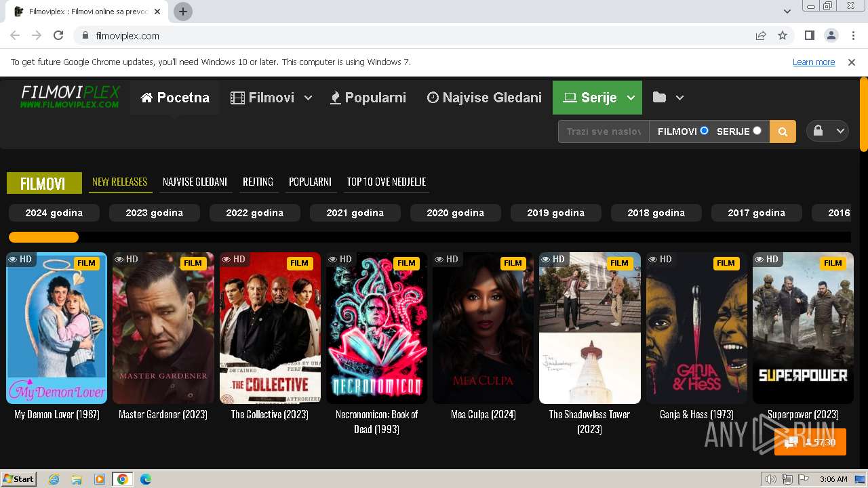Screen dimensions: 868x488
Task: Filter by 2024 godina
Action: pyautogui.click(x=54, y=213)
